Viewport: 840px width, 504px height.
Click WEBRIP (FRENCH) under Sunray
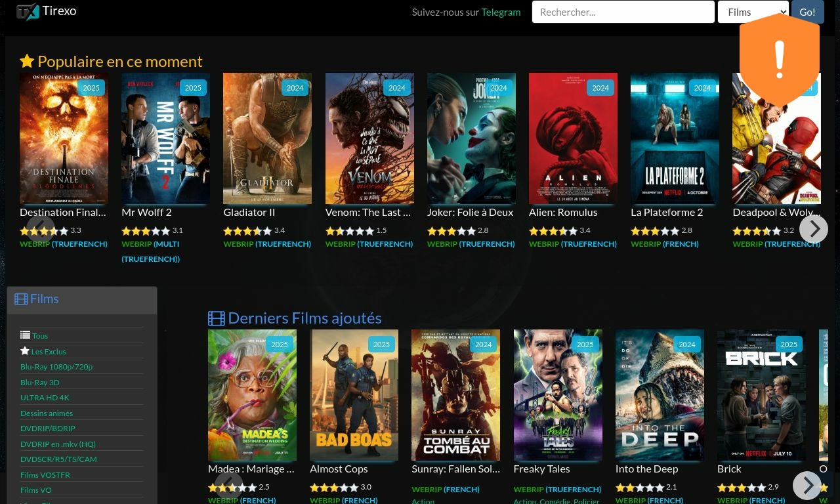pyautogui.click(x=446, y=489)
